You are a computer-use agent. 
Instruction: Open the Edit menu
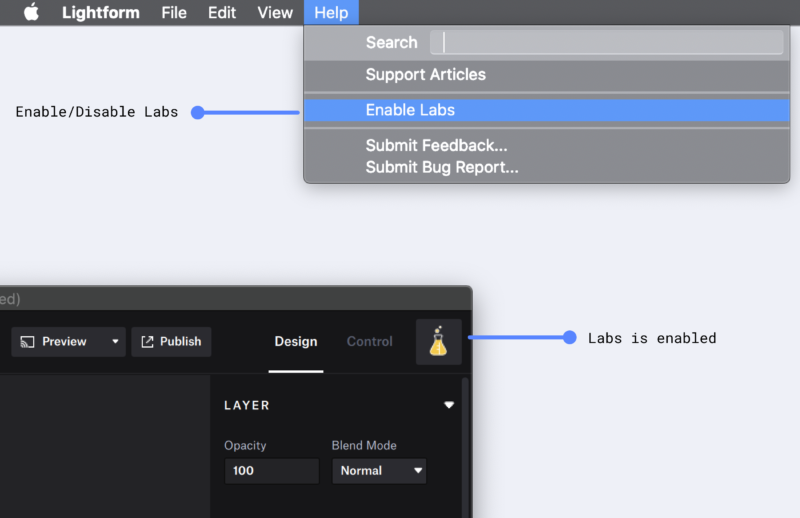[x=222, y=13]
